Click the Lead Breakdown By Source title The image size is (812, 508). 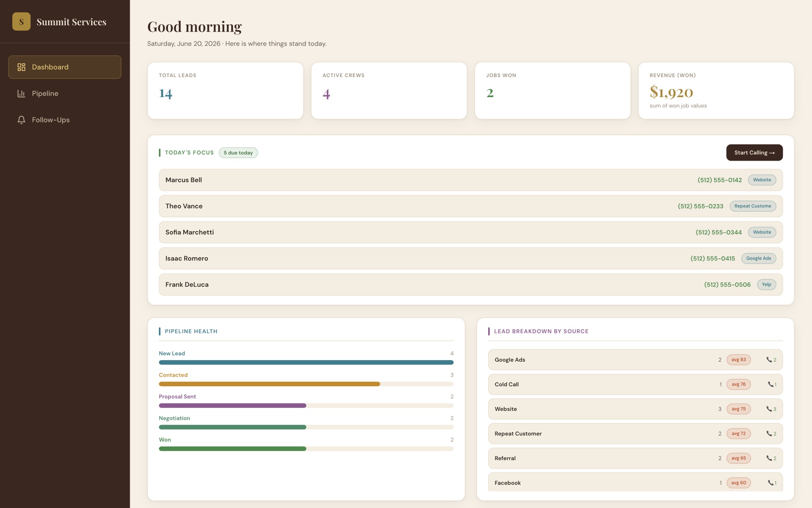point(542,331)
